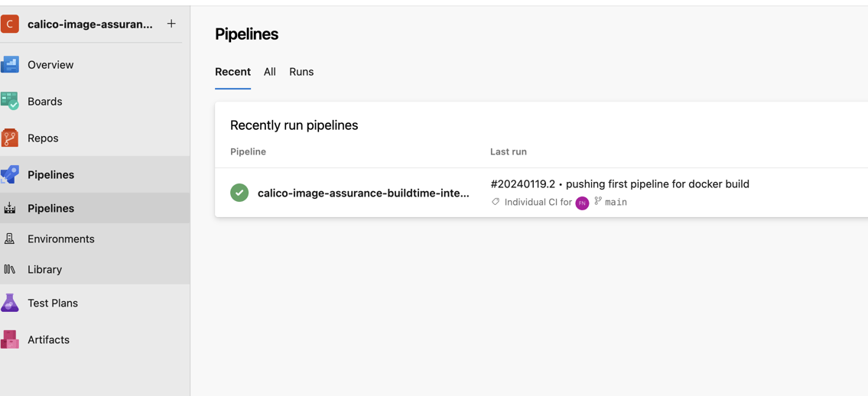Click the Overview sidebar icon
The image size is (868, 396).
[x=9, y=65]
